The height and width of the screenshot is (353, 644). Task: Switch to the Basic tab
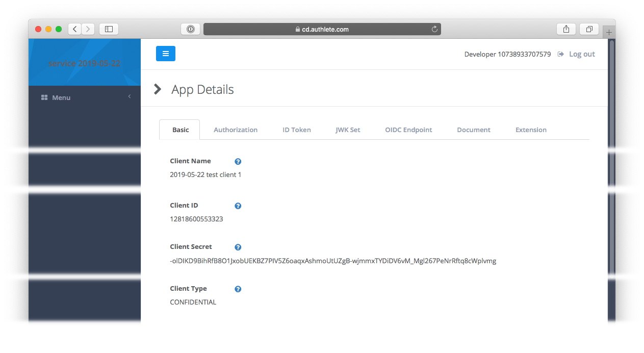180,130
